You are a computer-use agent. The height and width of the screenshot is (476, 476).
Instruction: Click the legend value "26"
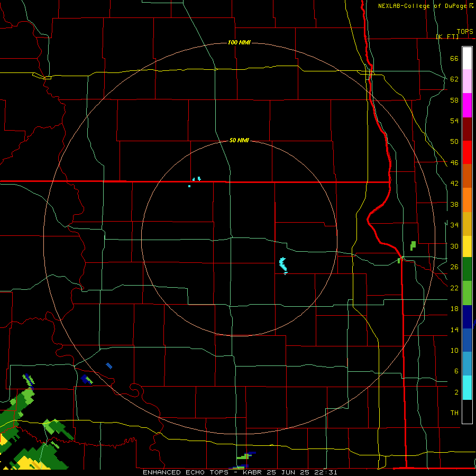tap(454, 267)
